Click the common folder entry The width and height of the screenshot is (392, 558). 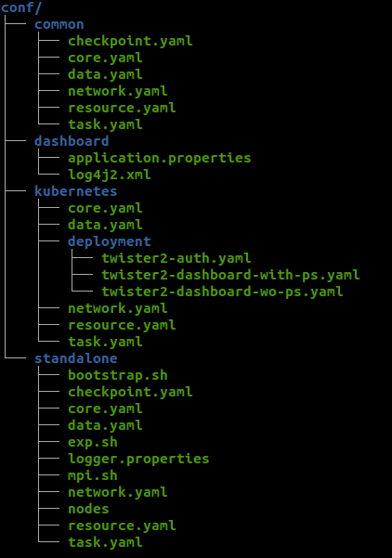click(59, 24)
